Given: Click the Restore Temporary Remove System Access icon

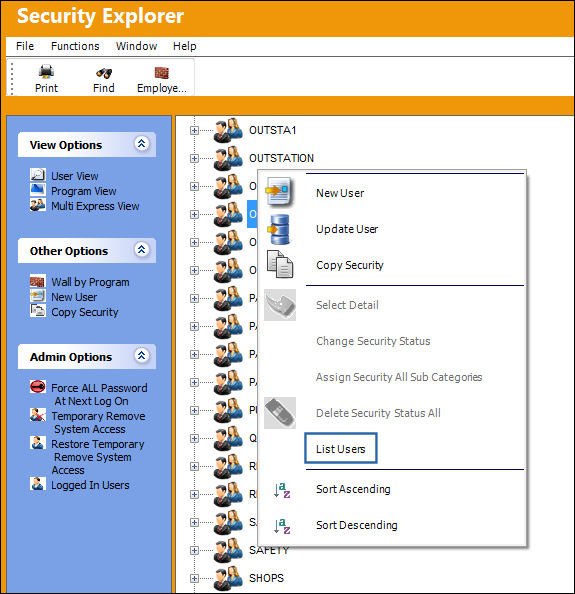Looking at the screenshot, I should (38, 442).
